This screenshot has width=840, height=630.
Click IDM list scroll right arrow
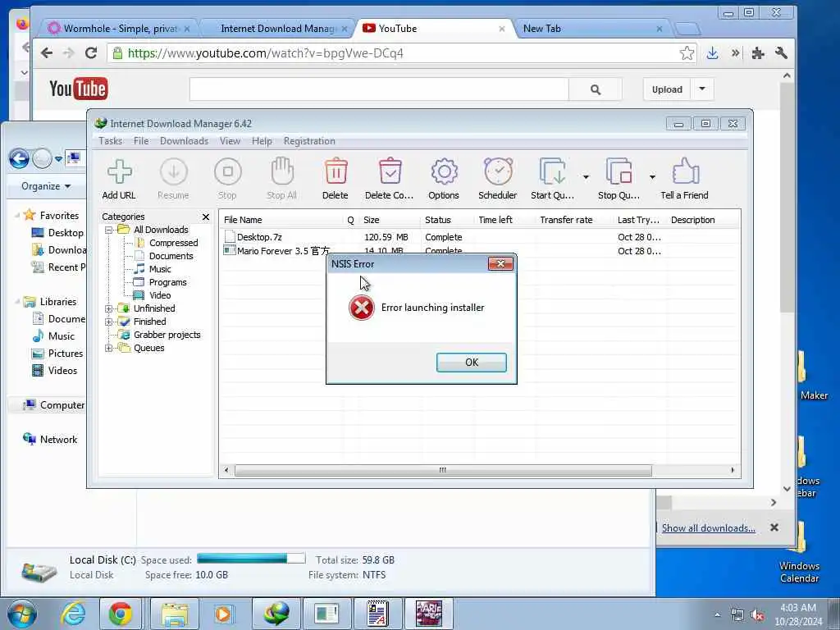[x=733, y=470]
